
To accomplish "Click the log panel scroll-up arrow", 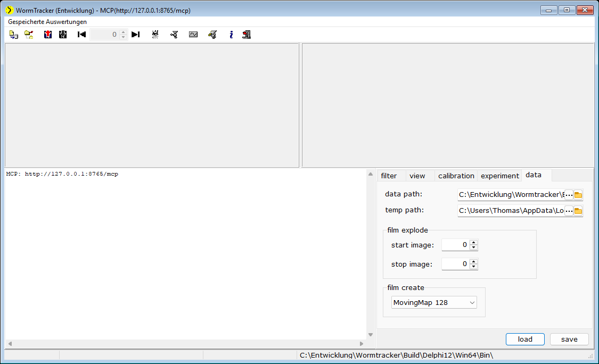I will 371,174.
